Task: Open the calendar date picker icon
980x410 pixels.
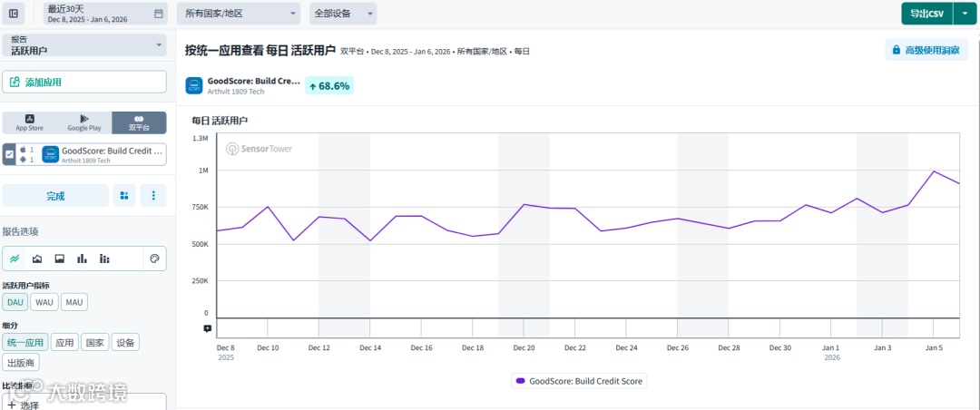Action: [x=158, y=13]
